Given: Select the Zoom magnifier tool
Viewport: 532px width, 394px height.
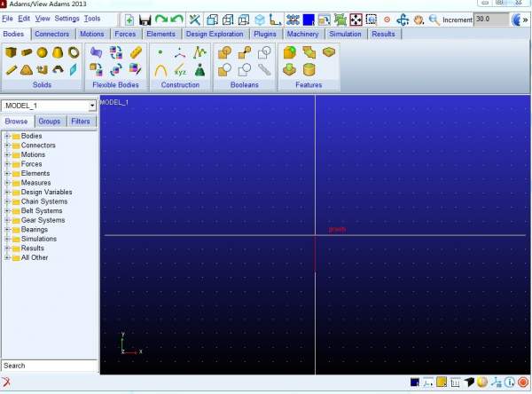Looking at the screenshot, I should coord(434,20).
